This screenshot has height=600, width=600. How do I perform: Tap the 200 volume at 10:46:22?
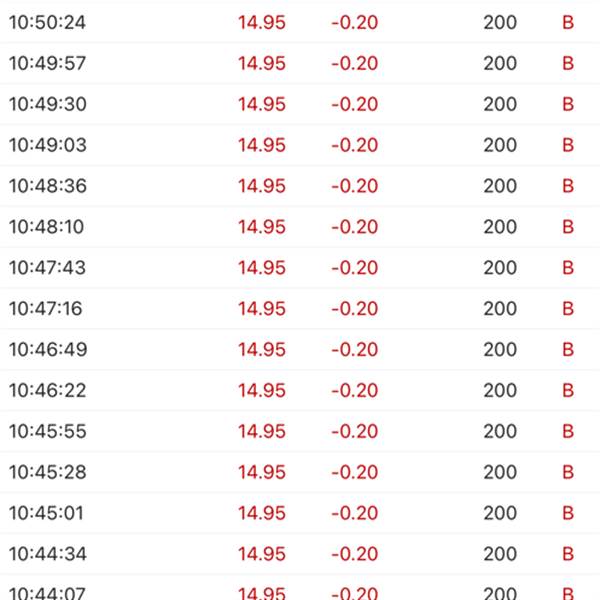[x=500, y=391]
